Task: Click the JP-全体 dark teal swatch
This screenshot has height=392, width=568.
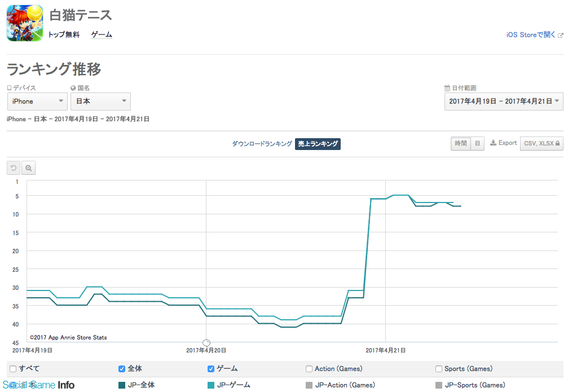Action: tap(122, 385)
